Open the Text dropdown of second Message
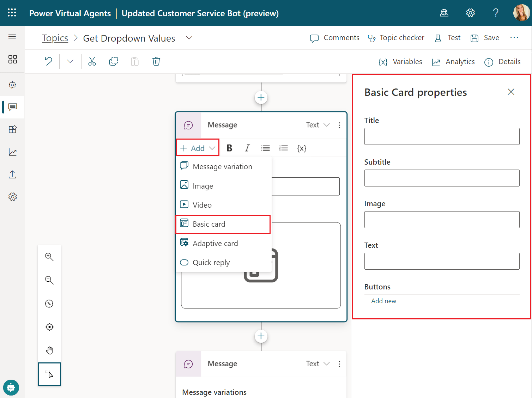The height and width of the screenshot is (398, 532). coord(318,363)
